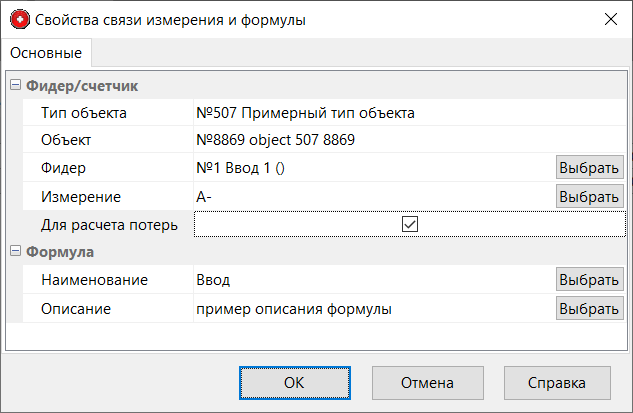633x413 pixels.
Task: Click the Наименование value 'Ввод'
Action: click(x=214, y=281)
